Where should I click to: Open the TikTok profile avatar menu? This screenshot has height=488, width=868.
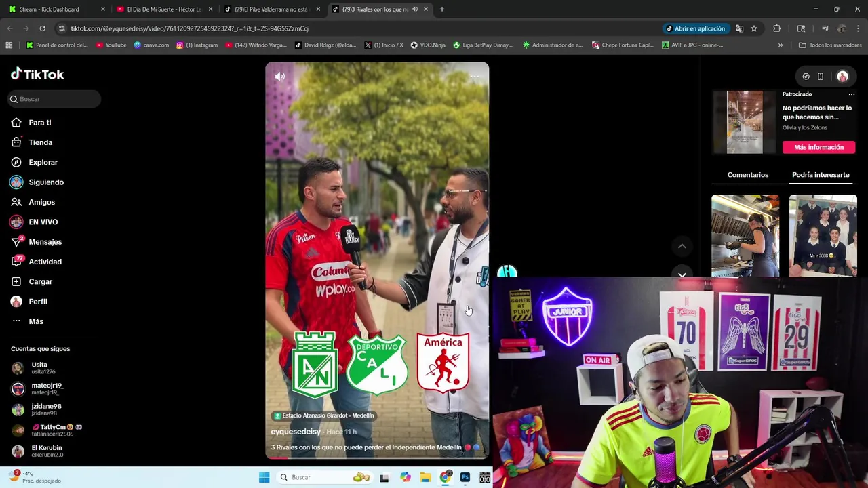point(842,77)
